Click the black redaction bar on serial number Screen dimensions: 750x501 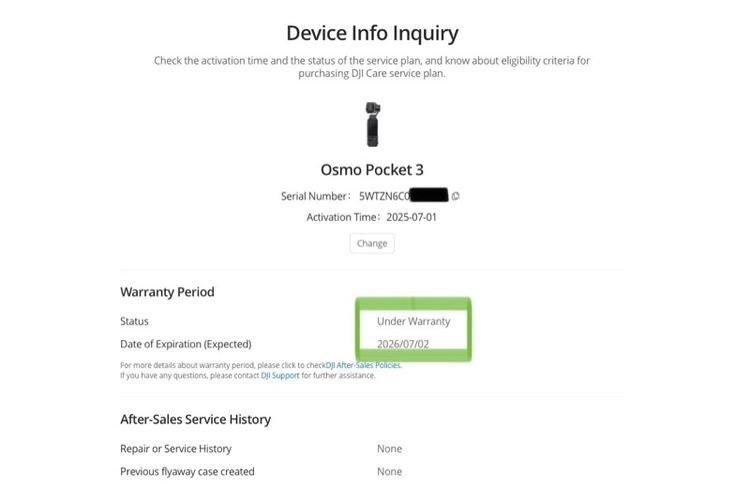[428, 195]
